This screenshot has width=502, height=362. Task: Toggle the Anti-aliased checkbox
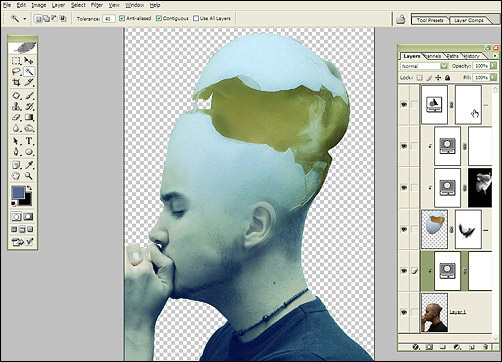(122, 18)
